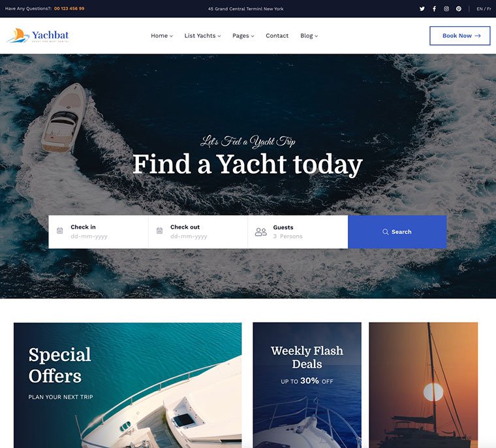Open the Facebook icon in top bar
The width and height of the screenshot is (496, 448).
[x=434, y=9]
